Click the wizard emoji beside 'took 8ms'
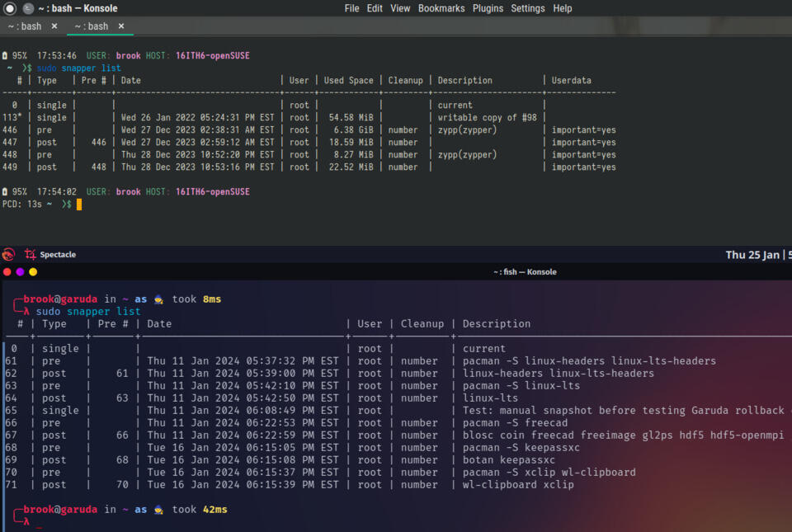792x532 pixels. tap(158, 299)
